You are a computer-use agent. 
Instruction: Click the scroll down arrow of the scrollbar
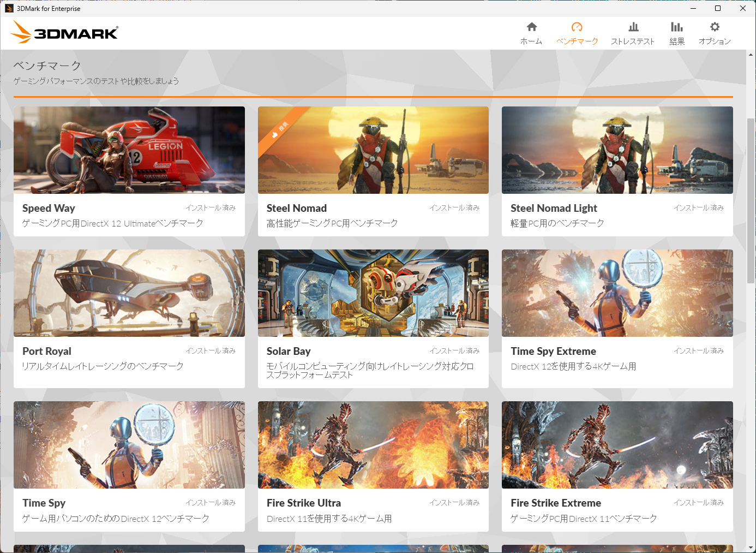click(751, 548)
